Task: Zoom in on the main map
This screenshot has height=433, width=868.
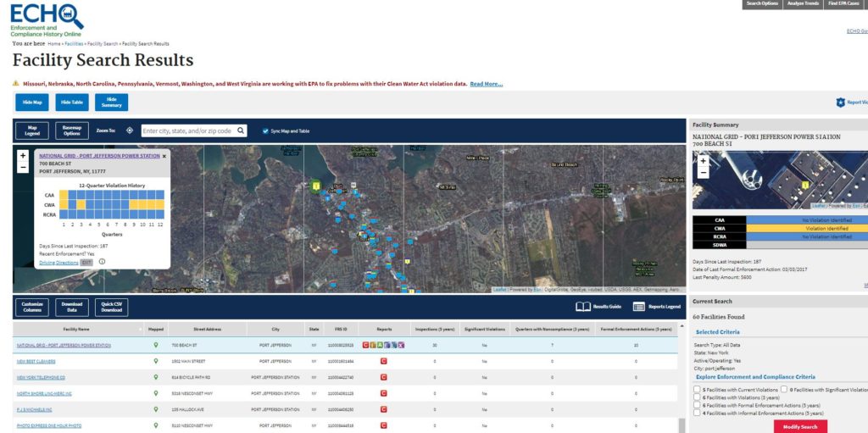Action: 23,156
